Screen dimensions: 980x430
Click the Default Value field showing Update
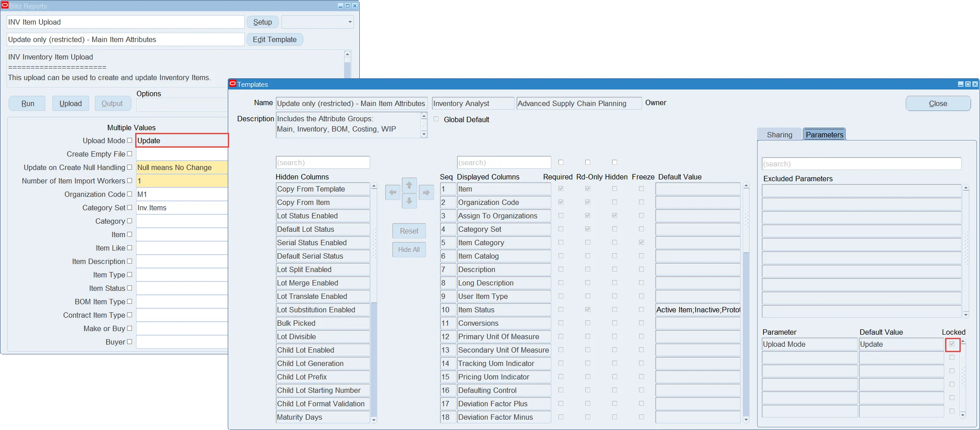pyautogui.click(x=901, y=344)
